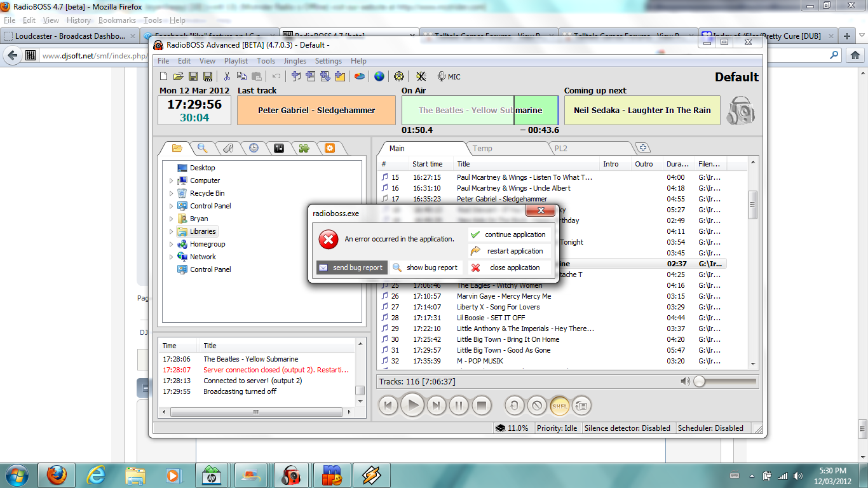Open the clock history panel tab
Screen dimensions: 868x488
pos(254,148)
